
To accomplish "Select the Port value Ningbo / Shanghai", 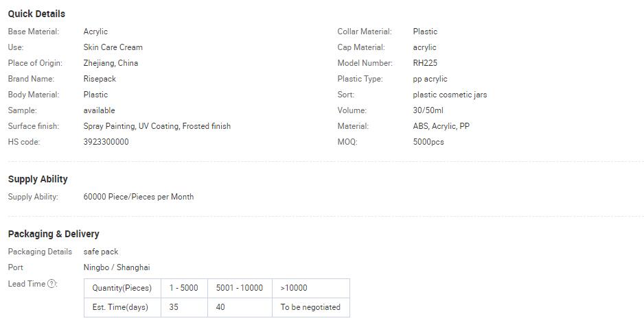I will [x=117, y=267].
